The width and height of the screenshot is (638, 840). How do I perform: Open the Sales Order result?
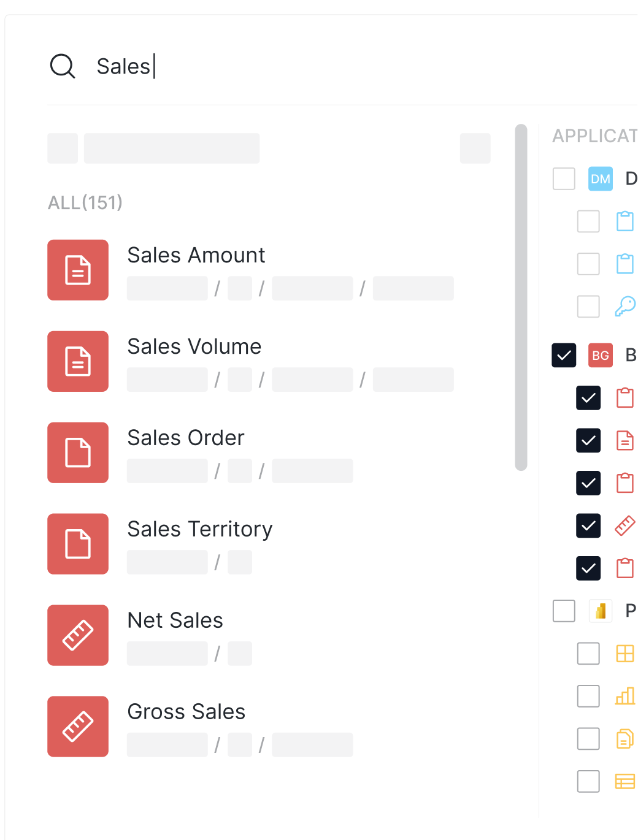[185, 438]
